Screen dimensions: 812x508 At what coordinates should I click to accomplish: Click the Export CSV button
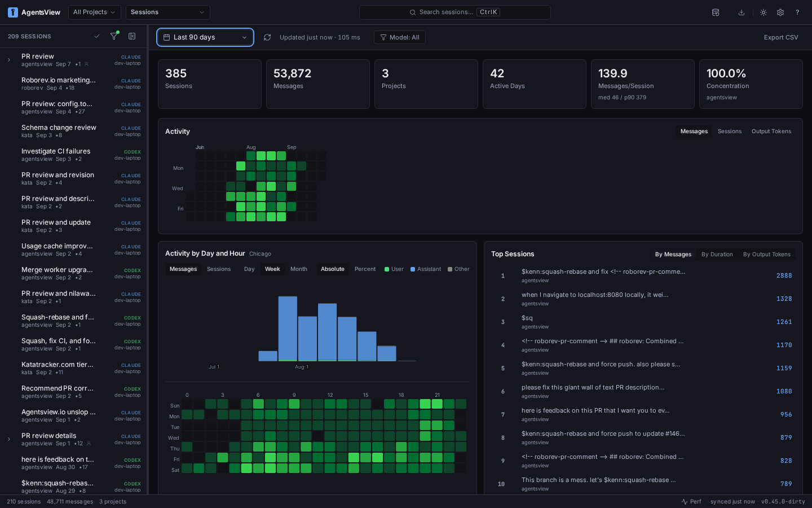point(781,37)
